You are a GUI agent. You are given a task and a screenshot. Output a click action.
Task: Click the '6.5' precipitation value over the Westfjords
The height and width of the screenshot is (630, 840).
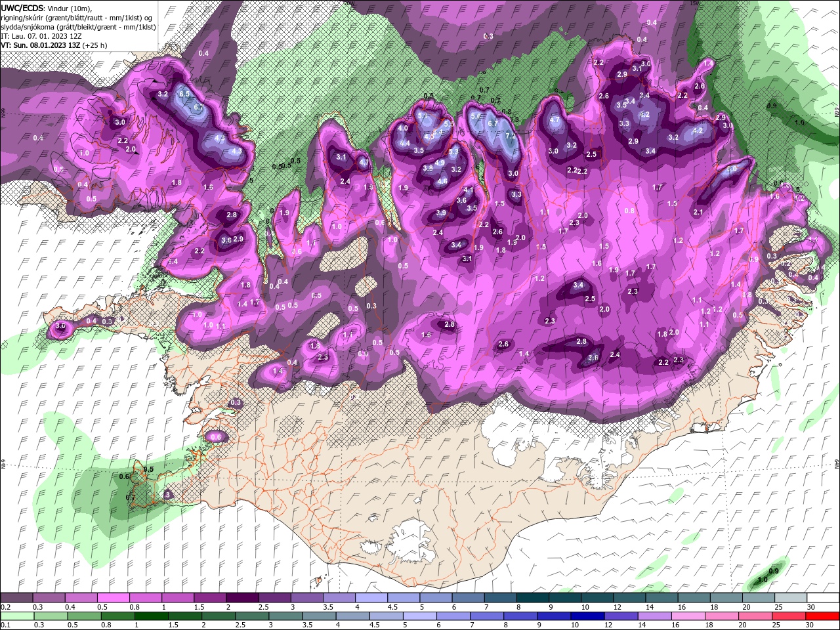184,94
